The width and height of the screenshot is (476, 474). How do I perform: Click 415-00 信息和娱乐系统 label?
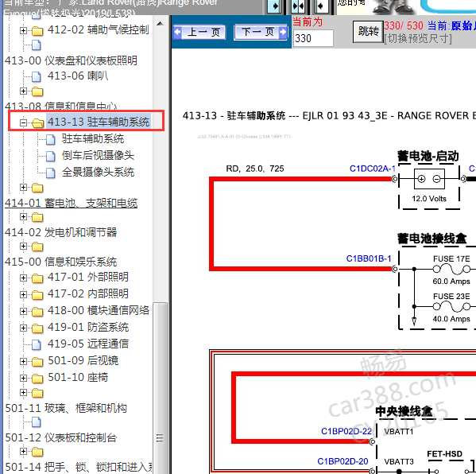click(60, 262)
